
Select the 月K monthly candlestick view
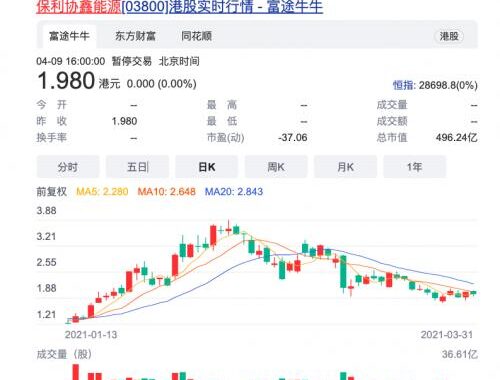point(345,167)
